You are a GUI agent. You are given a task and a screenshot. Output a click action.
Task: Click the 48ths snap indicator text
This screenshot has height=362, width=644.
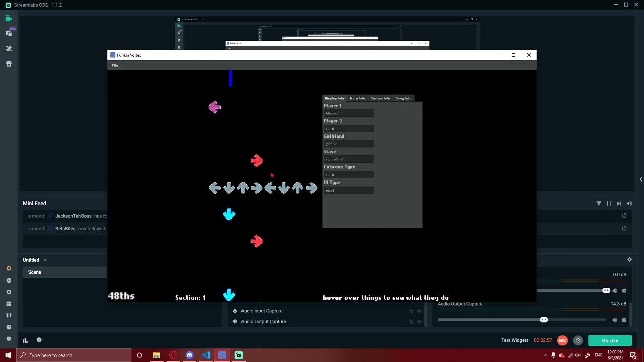click(x=121, y=296)
